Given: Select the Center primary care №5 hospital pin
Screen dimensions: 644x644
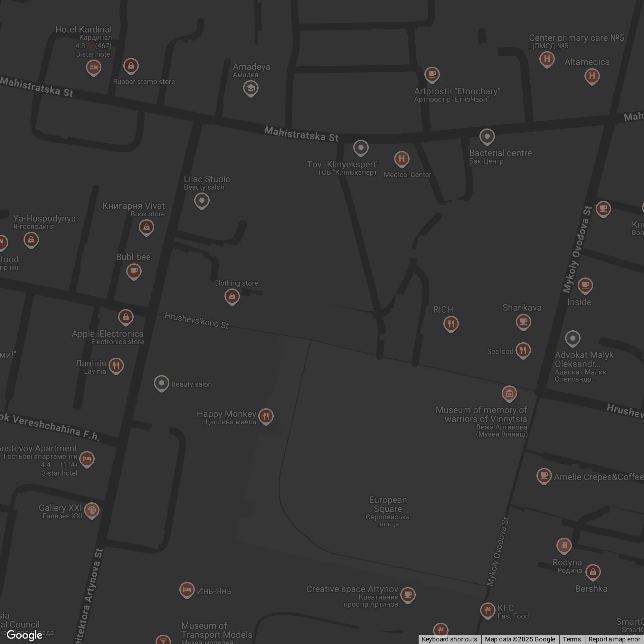Looking at the screenshot, I should (547, 59).
